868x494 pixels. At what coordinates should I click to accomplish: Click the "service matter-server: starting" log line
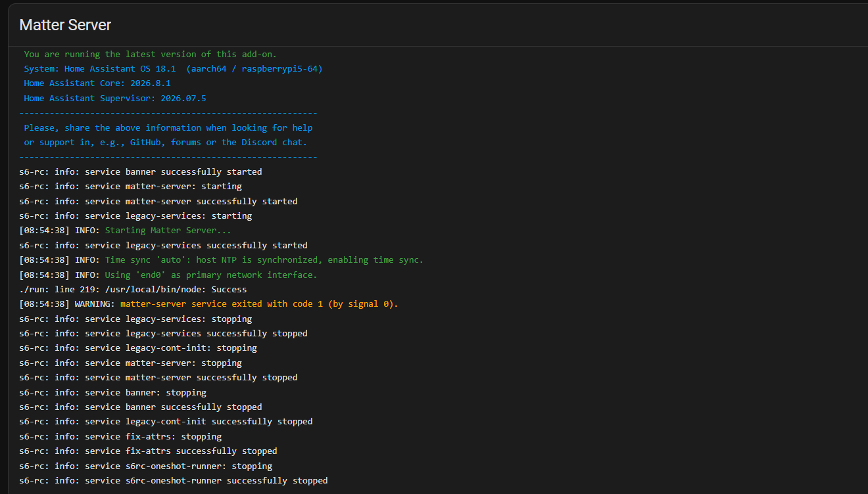130,186
